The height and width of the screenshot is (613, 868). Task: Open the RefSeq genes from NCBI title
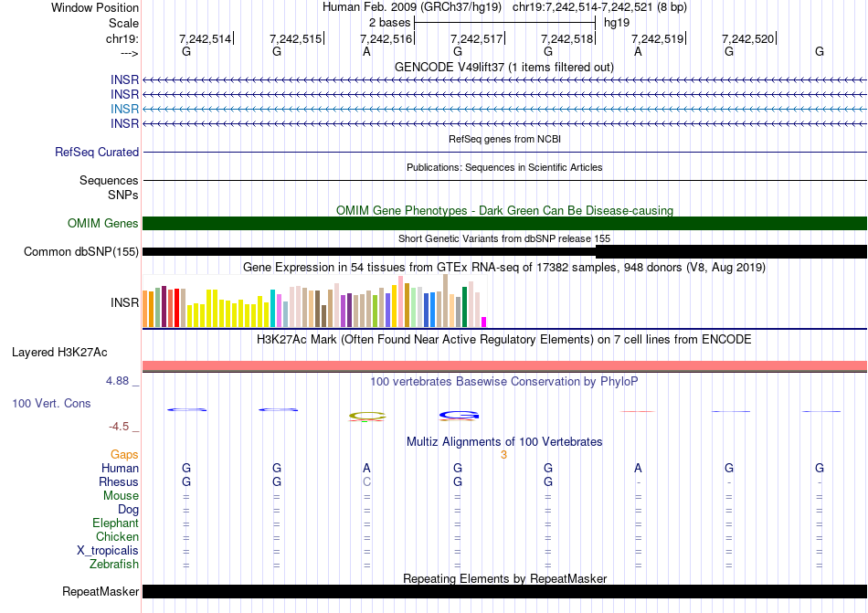[504, 139]
